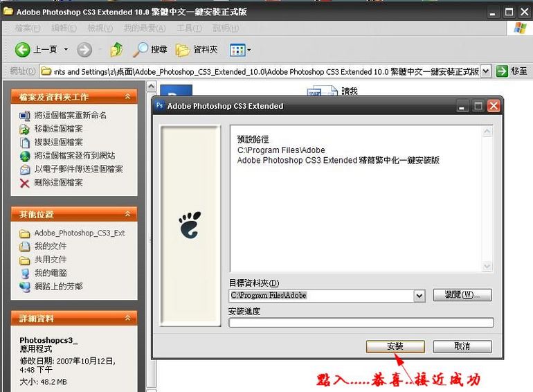Go back with the 上一頁 arrow icon
Image resolution: width=533 pixels, height=392 pixels.
[22, 50]
